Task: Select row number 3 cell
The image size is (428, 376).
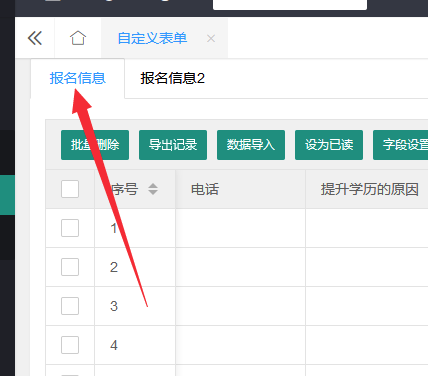Action: click(x=135, y=306)
